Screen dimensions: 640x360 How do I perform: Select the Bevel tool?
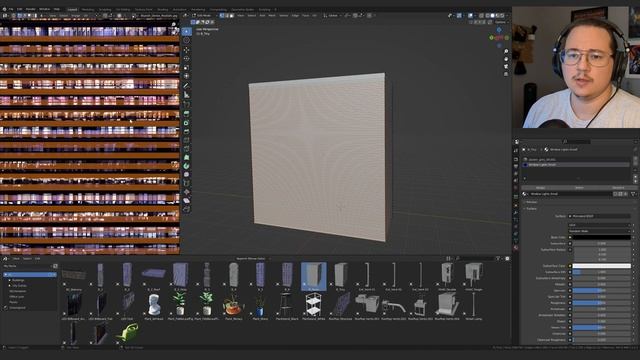[x=187, y=131]
